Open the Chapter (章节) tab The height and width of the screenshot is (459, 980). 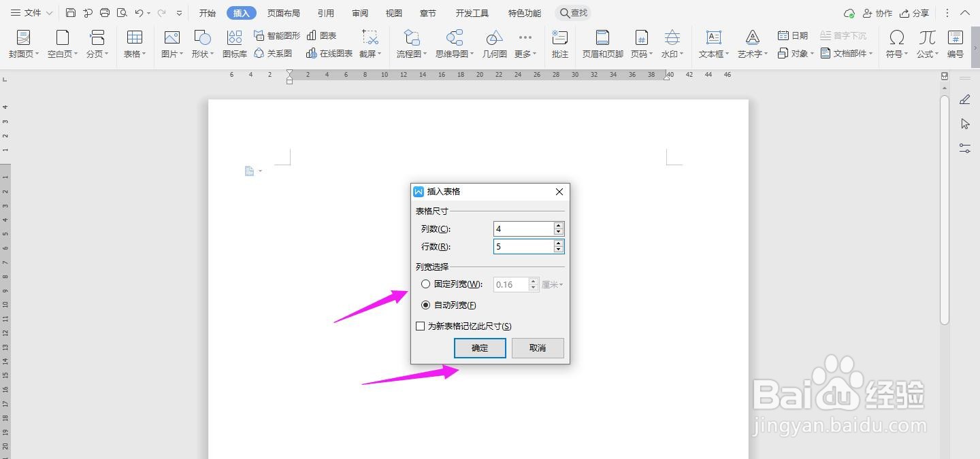click(x=428, y=13)
